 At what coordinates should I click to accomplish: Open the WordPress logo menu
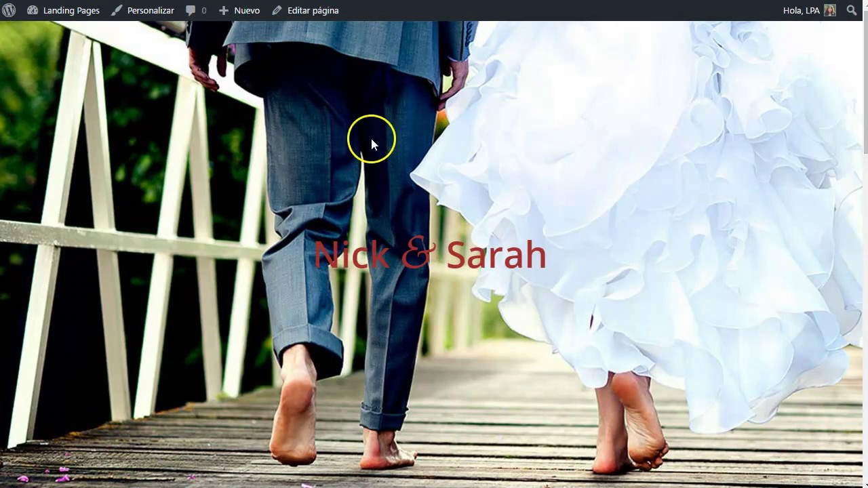pyautogui.click(x=9, y=10)
